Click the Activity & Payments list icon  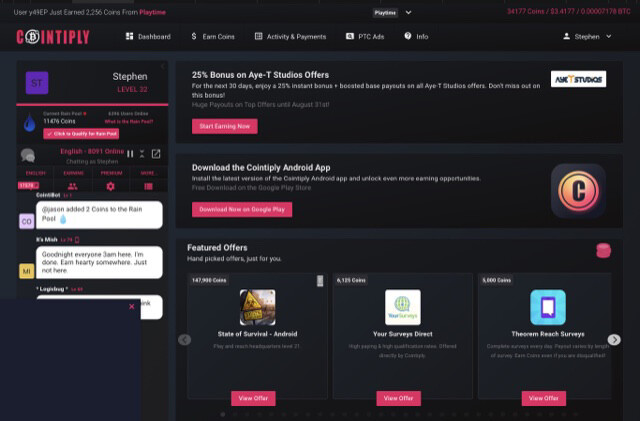[258, 36]
